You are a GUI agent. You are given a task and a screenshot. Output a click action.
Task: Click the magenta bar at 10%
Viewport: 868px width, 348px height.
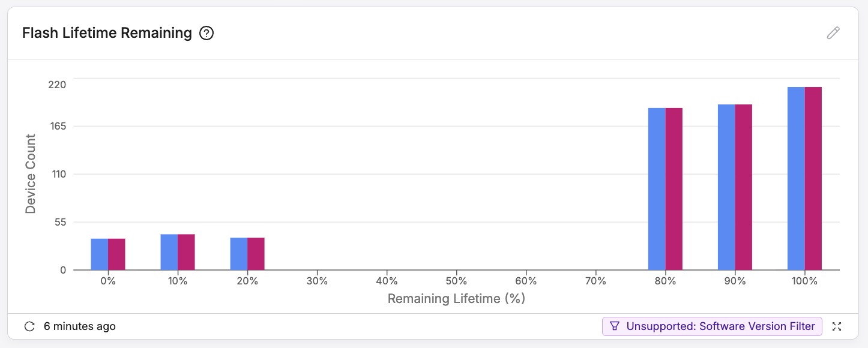pos(186,252)
